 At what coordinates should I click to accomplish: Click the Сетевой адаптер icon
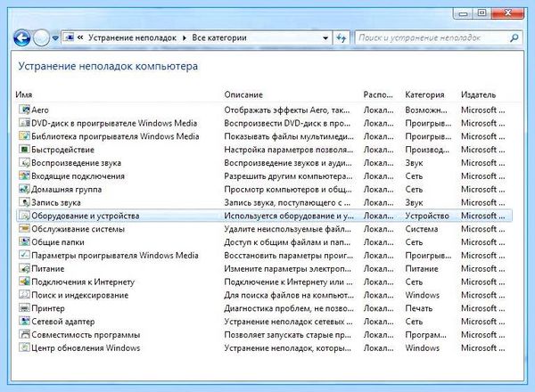pos(24,322)
